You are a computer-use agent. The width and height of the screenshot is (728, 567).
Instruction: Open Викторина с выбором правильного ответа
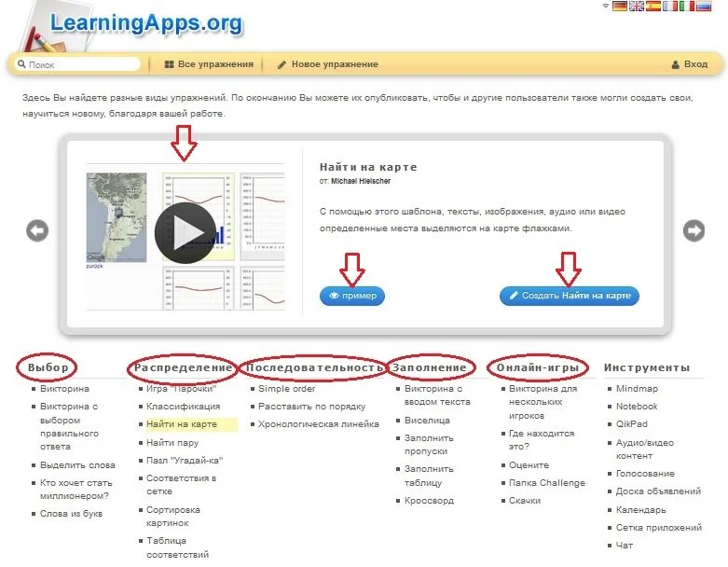point(69,426)
